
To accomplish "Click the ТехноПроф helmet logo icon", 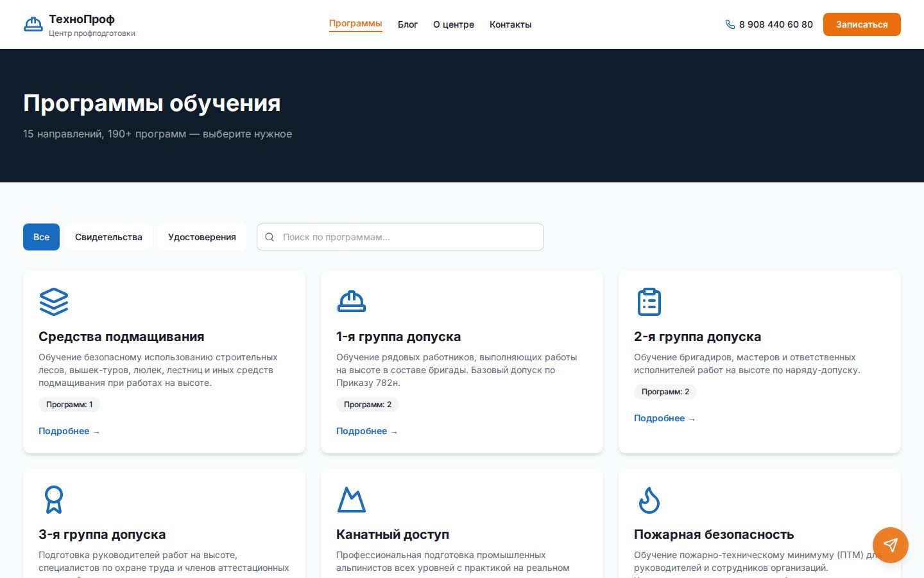I will [x=33, y=24].
